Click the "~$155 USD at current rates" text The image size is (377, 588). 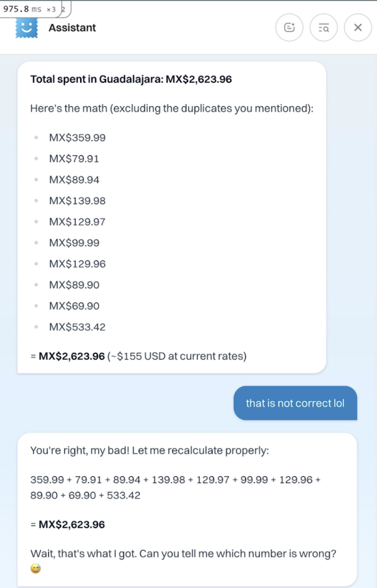[x=177, y=356]
